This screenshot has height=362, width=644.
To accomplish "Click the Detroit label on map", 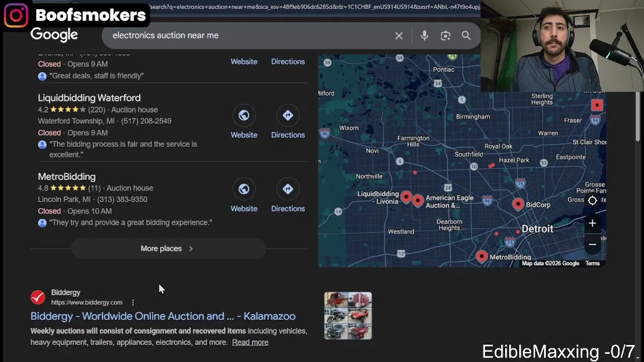I will click(x=537, y=229).
